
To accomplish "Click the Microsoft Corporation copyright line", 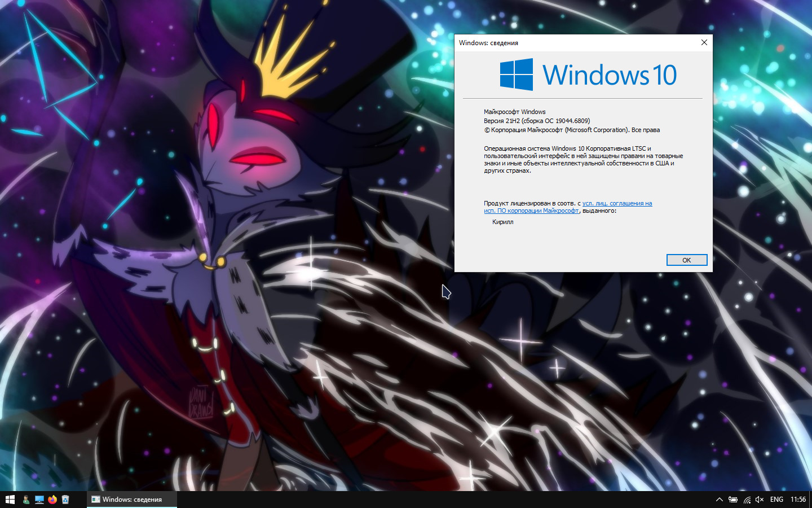I will 572,130.
